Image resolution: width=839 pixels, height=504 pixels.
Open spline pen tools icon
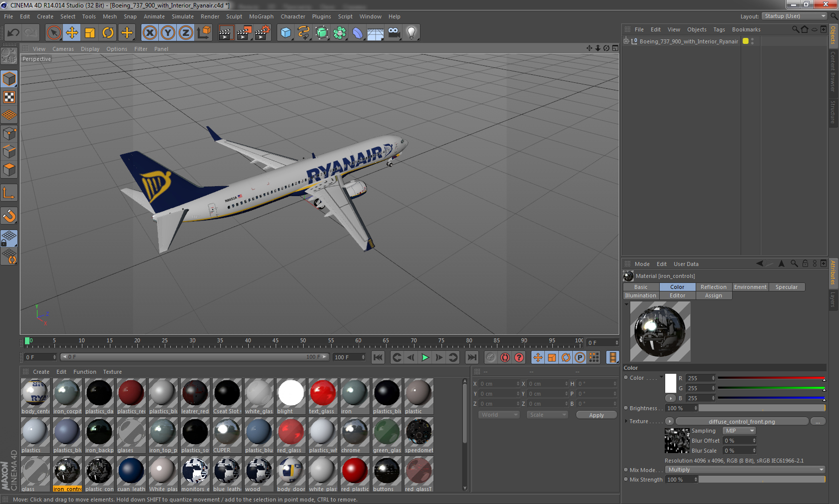(304, 33)
